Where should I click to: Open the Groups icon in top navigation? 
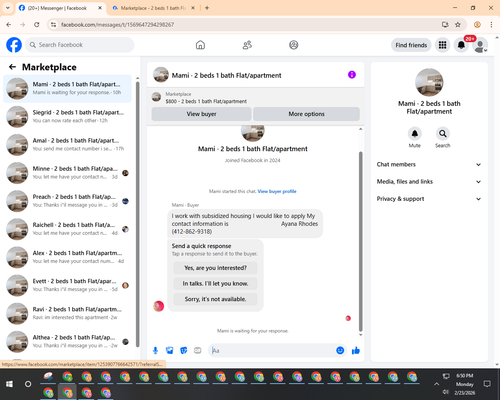[x=294, y=45]
